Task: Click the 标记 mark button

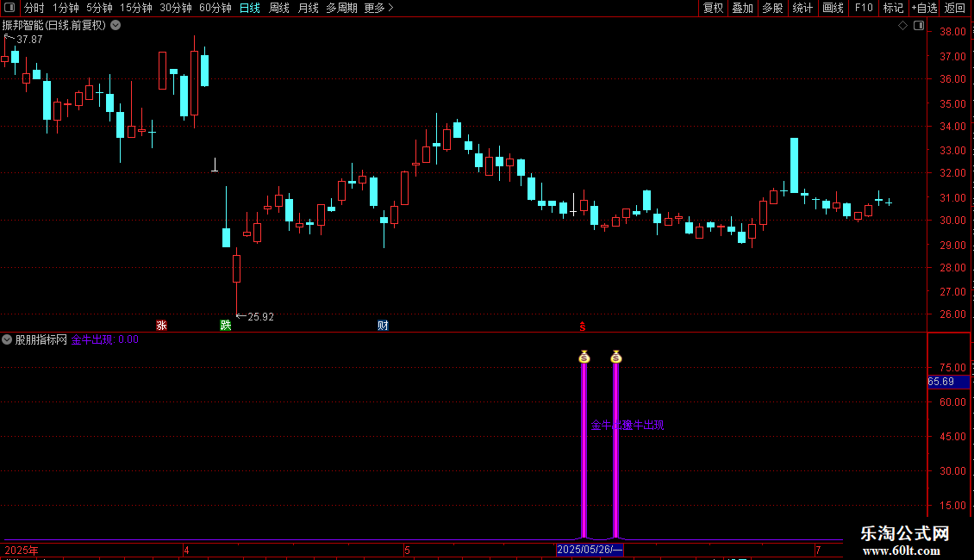Action: click(x=893, y=8)
